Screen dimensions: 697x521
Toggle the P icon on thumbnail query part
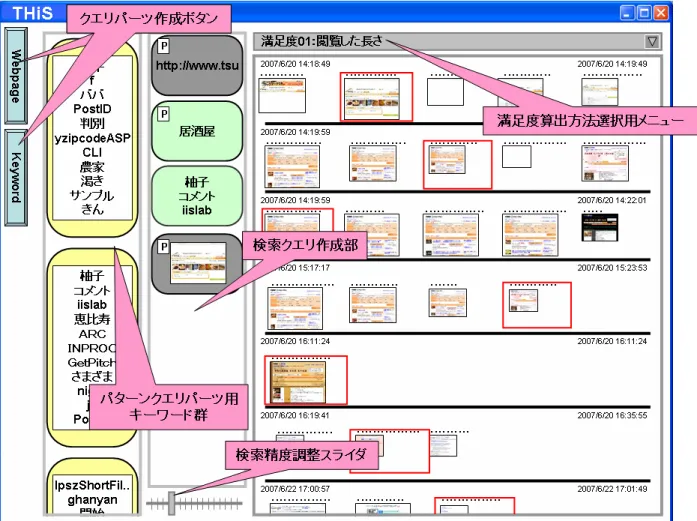click(164, 247)
